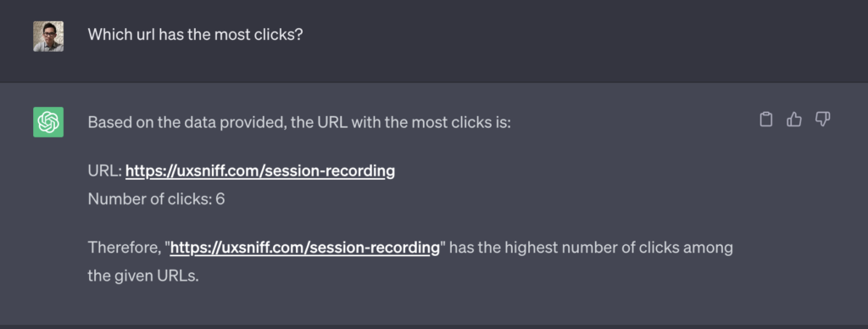Give the response a thumbs down

click(822, 119)
